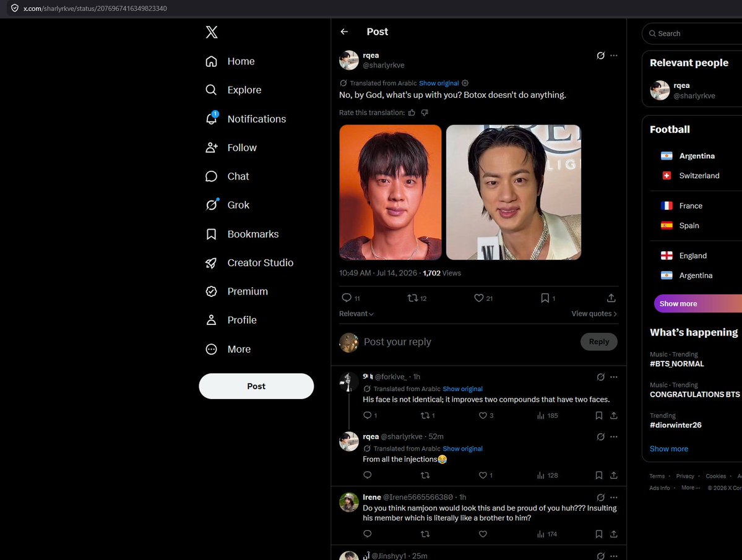Like rqea's 'From all the injections' reply
The width and height of the screenshot is (742, 560).
(486, 475)
